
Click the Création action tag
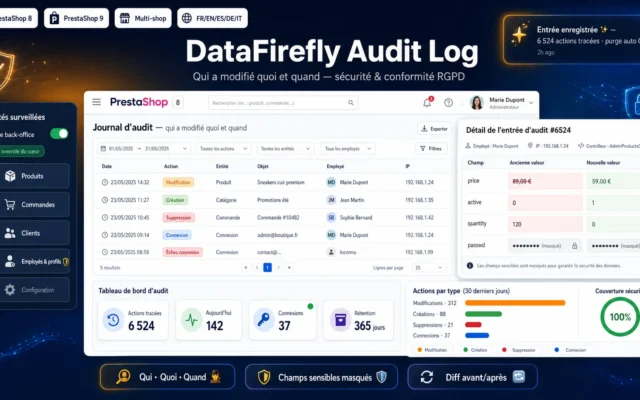click(175, 200)
